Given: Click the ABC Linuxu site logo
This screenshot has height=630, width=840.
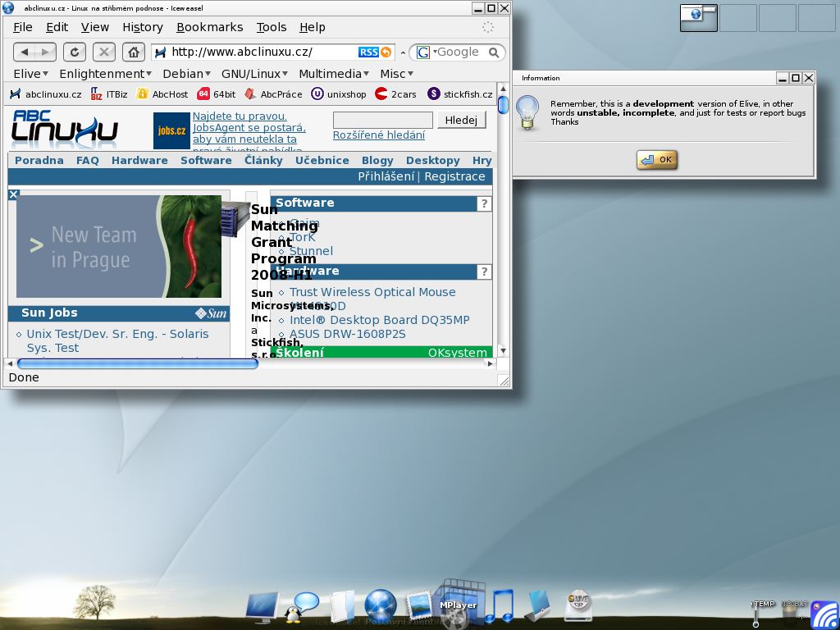Looking at the screenshot, I should click(x=64, y=129).
